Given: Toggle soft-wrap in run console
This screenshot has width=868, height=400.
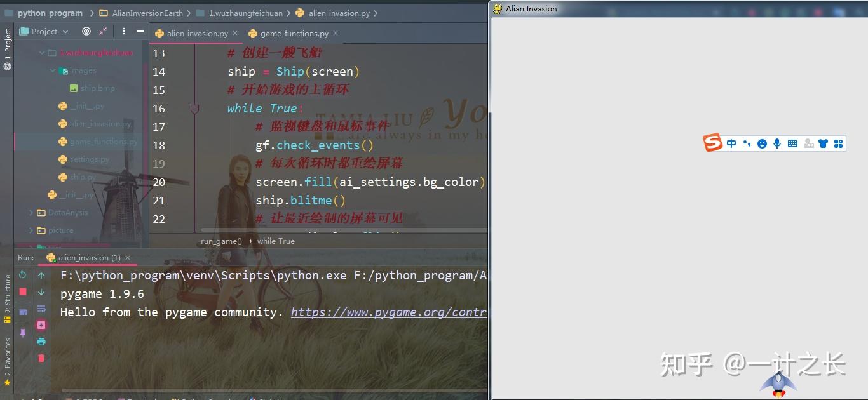Looking at the screenshot, I should click(41, 309).
